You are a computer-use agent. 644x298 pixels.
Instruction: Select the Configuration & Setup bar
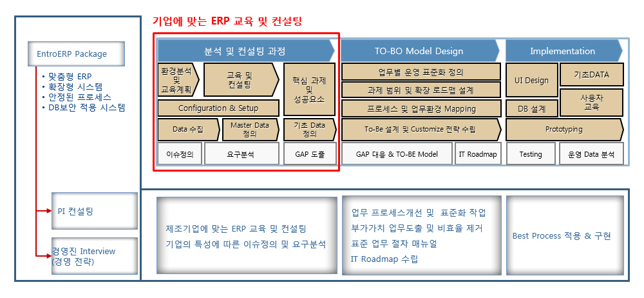pos(218,108)
